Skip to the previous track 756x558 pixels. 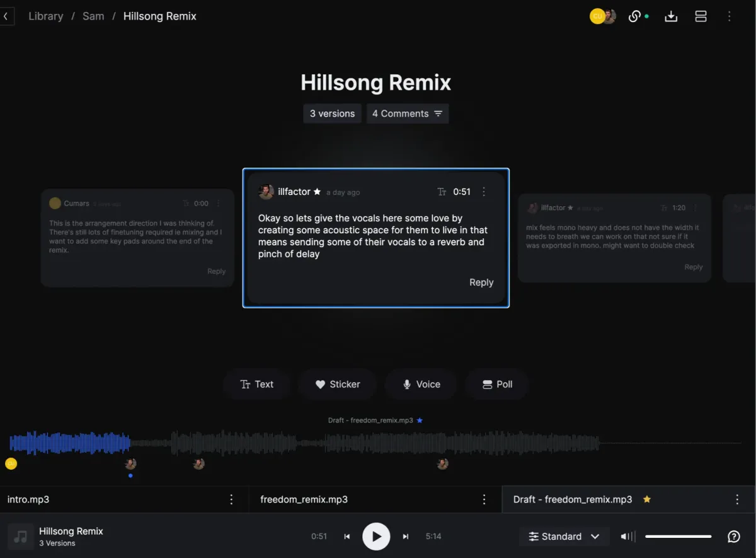click(346, 537)
